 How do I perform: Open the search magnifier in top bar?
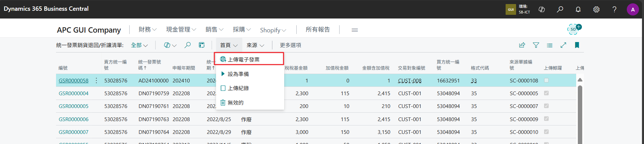pyautogui.click(x=560, y=9)
